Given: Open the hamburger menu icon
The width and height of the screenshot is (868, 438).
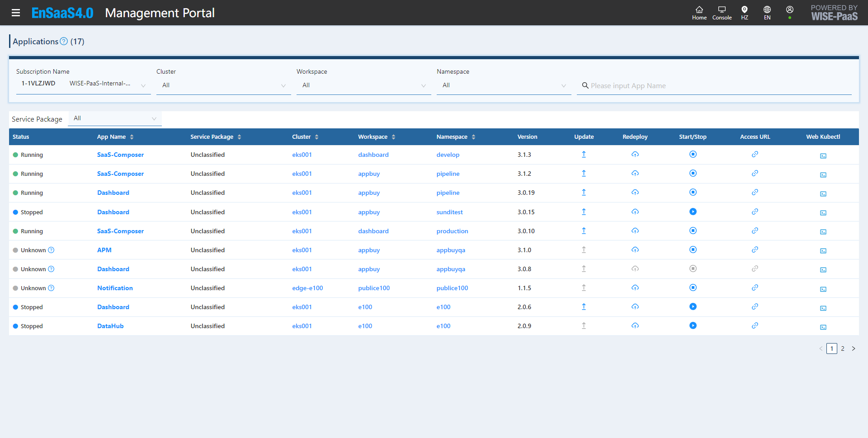Looking at the screenshot, I should pyautogui.click(x=16, y=13).
